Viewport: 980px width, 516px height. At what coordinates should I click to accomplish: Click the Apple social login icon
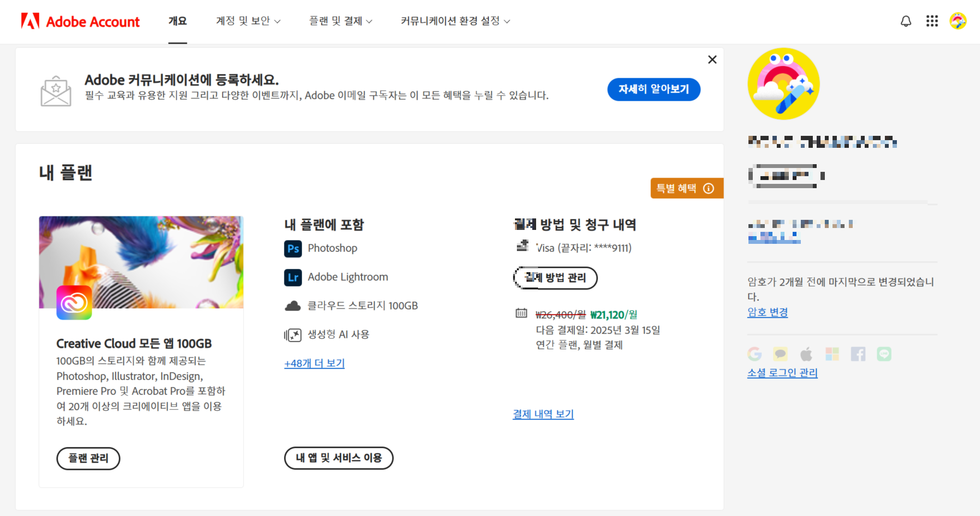(806, 354)
